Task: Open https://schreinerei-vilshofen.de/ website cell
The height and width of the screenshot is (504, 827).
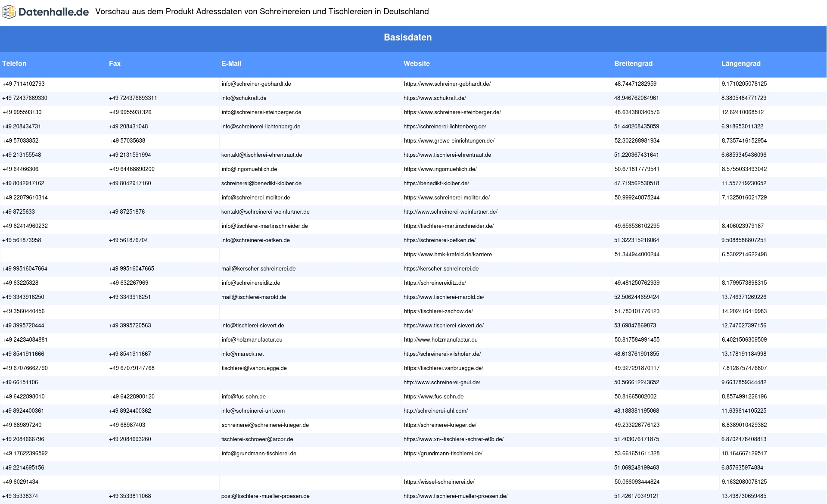Action: 442,354
